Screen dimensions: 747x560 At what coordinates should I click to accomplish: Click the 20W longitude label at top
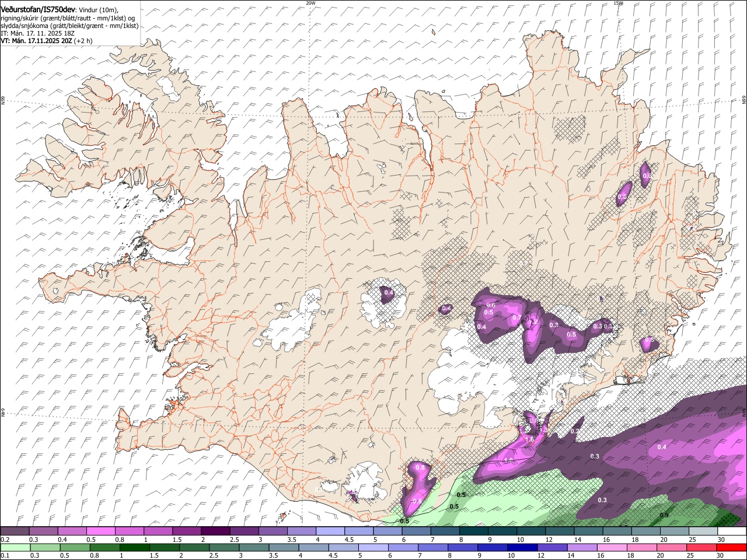point(310,3)
